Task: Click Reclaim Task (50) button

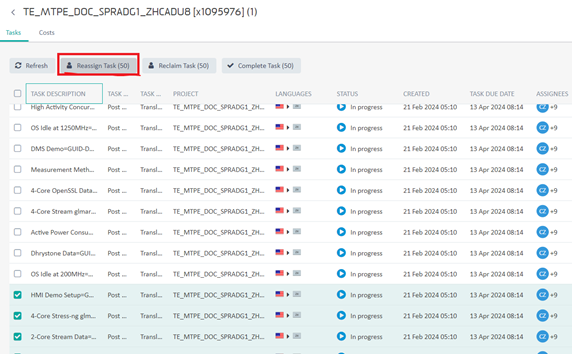Action: click(x=179, y=66)
